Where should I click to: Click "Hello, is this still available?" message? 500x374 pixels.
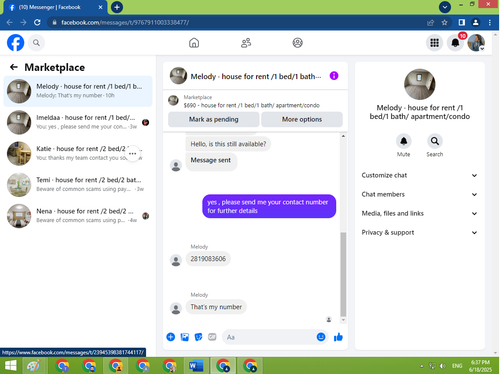tap(228, 144)
